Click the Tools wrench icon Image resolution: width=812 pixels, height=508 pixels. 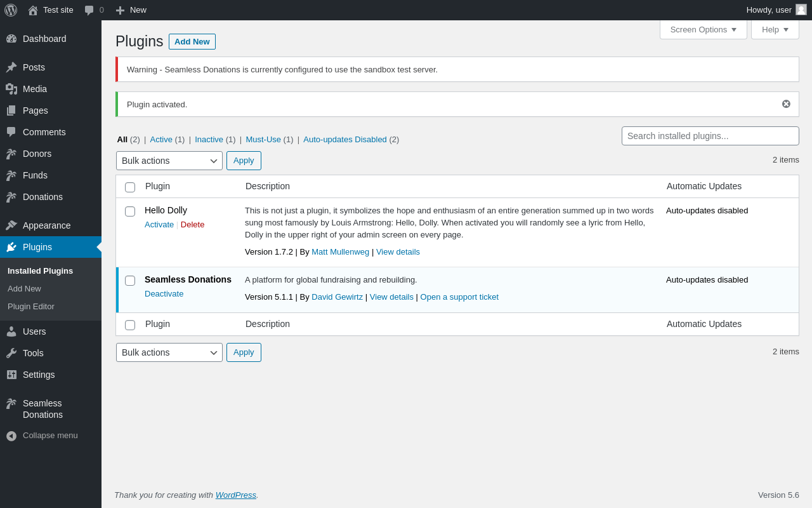pos(11,353)
